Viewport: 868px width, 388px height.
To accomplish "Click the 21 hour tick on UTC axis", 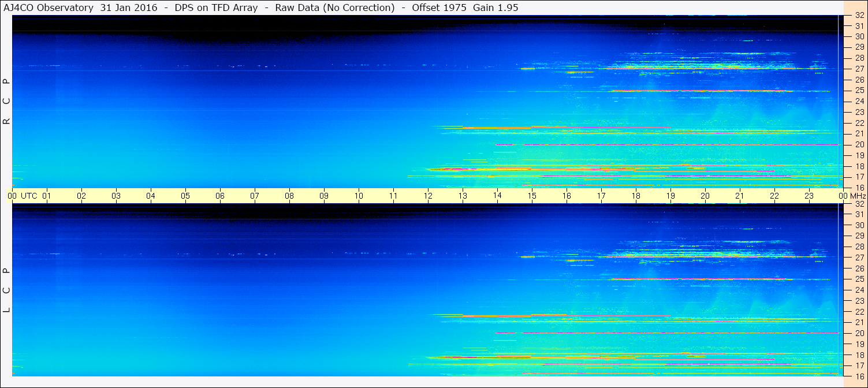I will (740, 196).
